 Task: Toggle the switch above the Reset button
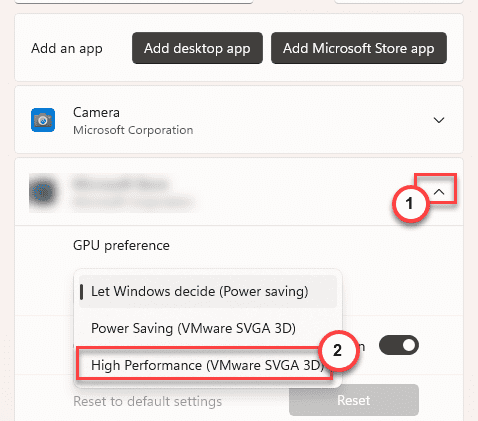[399, 345]
